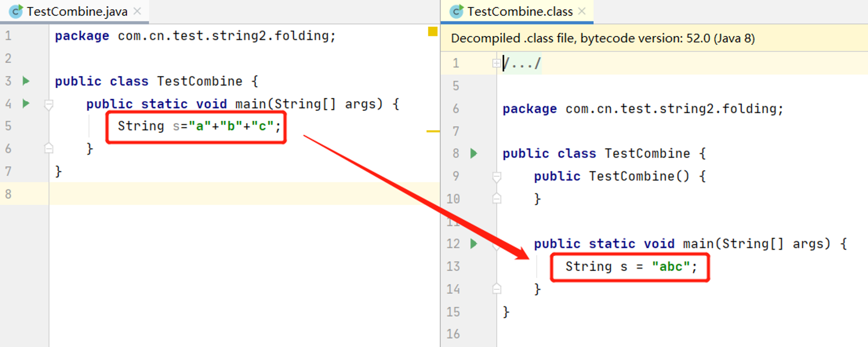Viewport: 868px width, 347px height.
Task: Run main from line 4 gutter arrow
Action: coord(26,103)
